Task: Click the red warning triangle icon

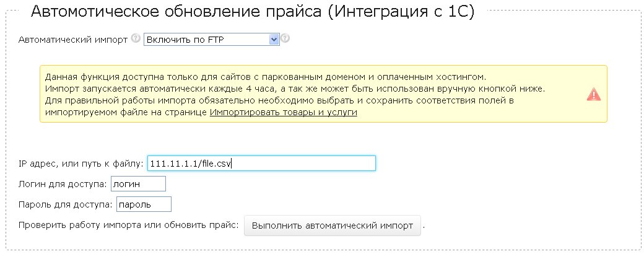Action: click(x=594, y=94)
